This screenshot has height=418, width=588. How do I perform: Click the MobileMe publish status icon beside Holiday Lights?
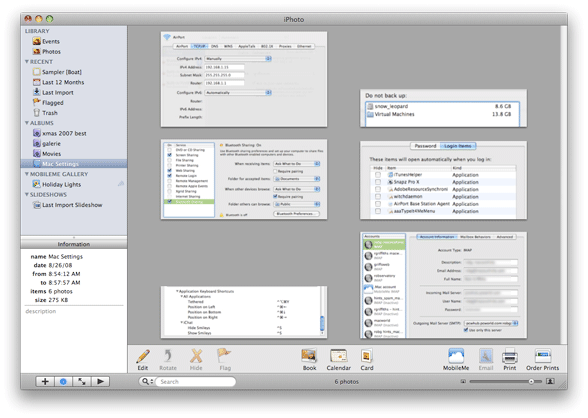[121, 184]
